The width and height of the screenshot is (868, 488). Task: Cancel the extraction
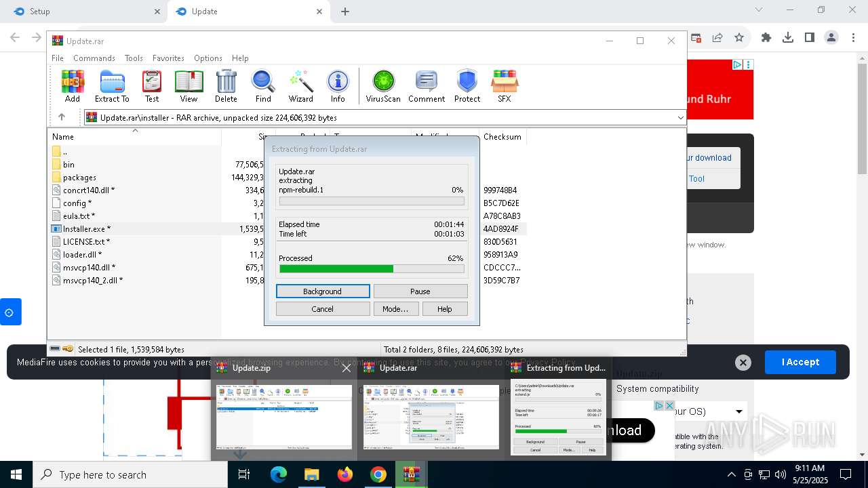323,309
